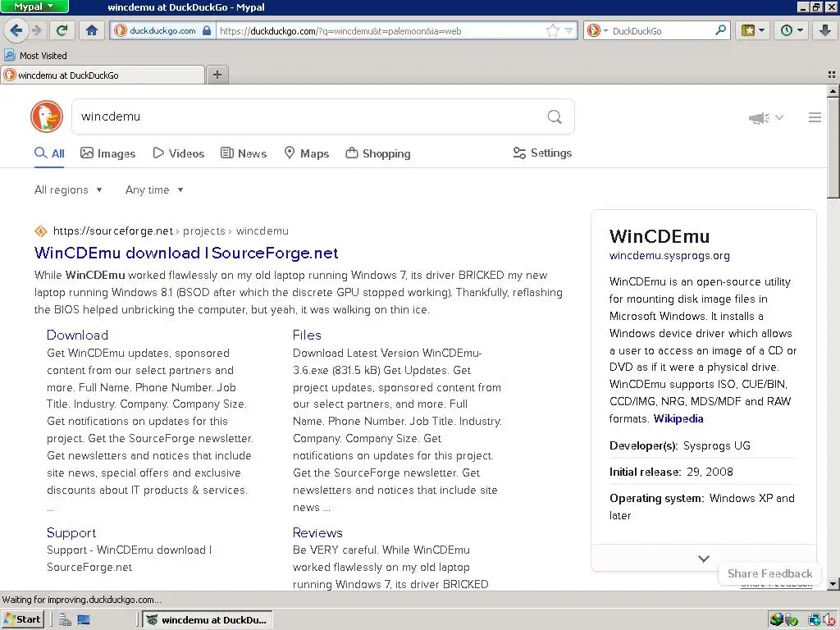
Task: Open the downloads arrow button
Action: coord(825,30)
